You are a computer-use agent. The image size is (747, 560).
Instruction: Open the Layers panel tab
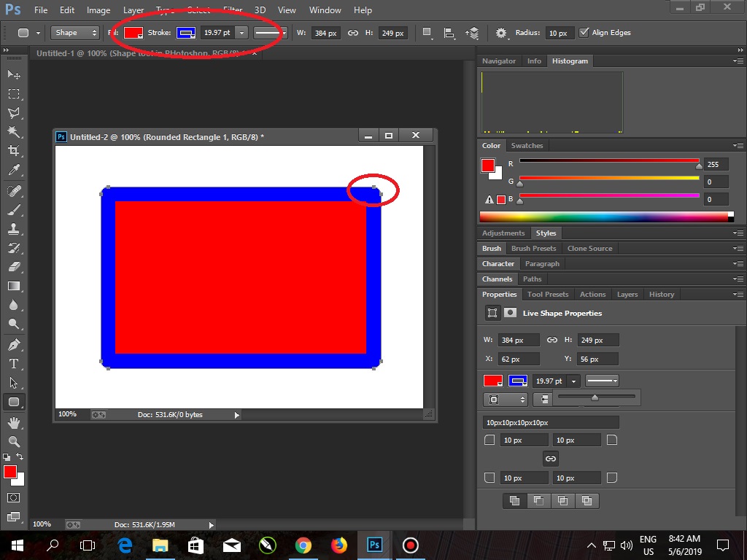627,294
